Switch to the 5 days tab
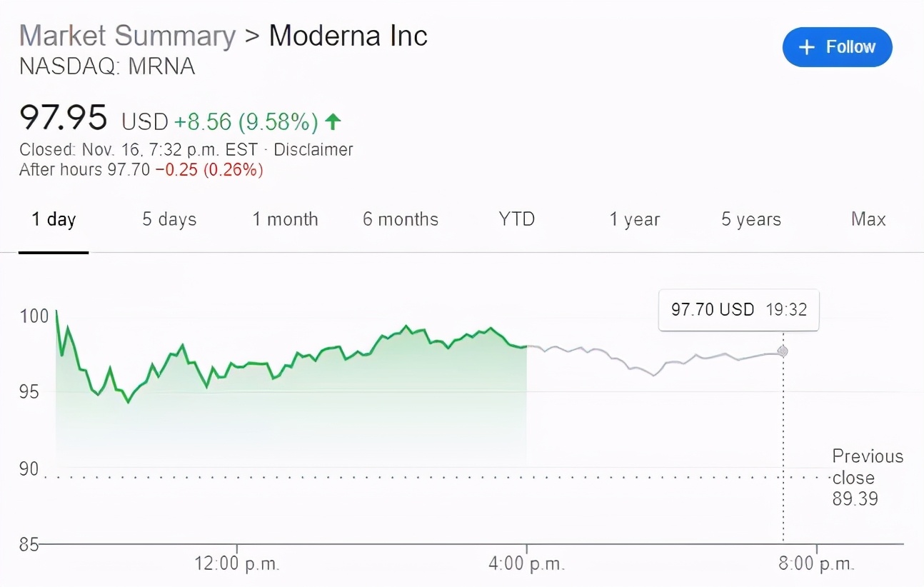Viewport: 924px width, 587px height. click(169, 219)
